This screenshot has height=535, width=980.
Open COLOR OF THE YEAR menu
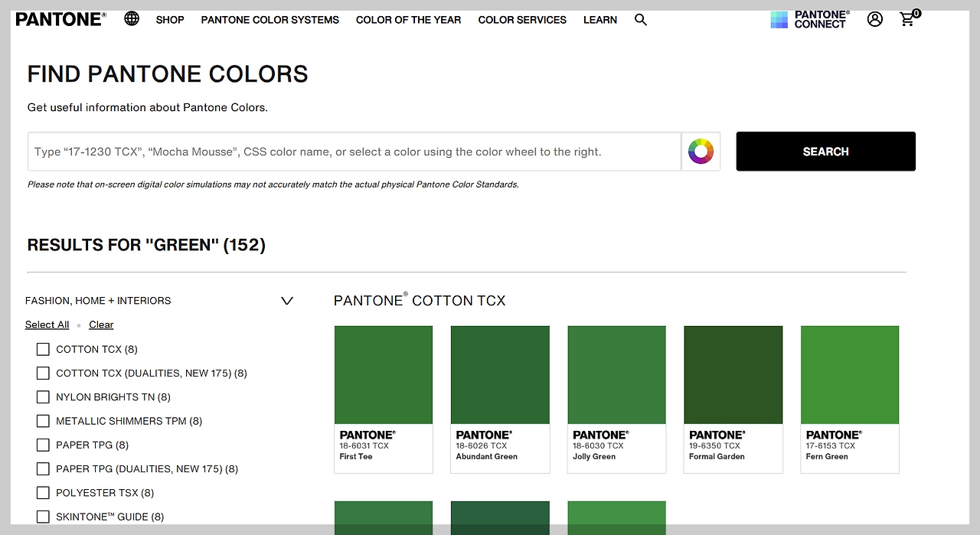pos(409,20)
